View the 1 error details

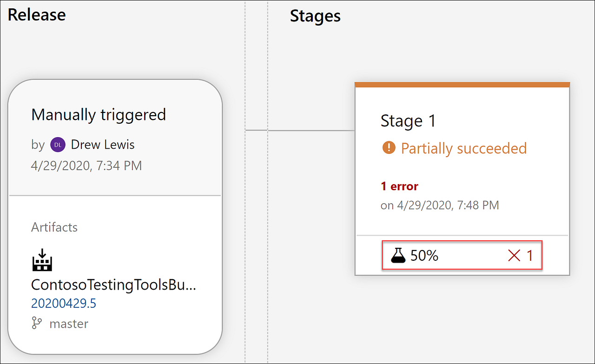(399, 186)
